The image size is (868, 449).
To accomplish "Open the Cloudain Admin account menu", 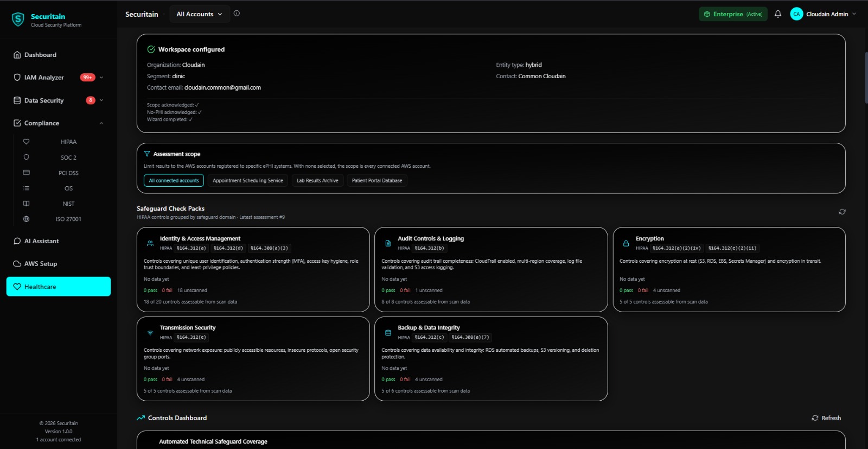I will coord(823,14).
